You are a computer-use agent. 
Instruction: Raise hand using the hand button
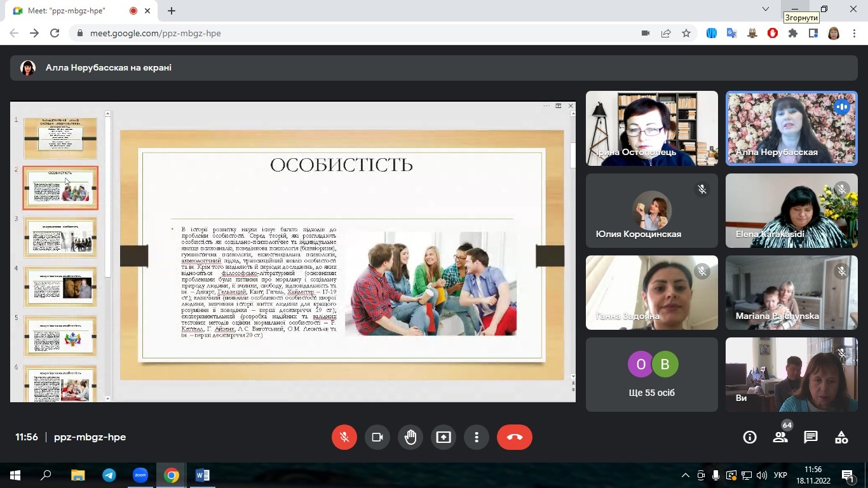tap(410, 437)
